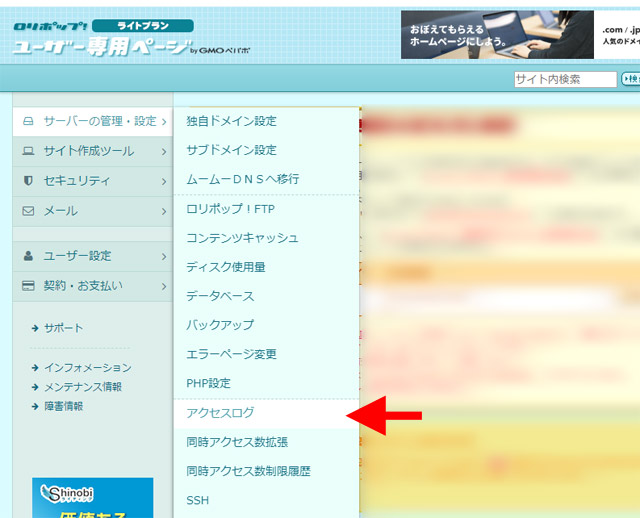The image size is (640, 518).
Task: Click the monitor icon beside サイト作成ツール
Action: 28,151
